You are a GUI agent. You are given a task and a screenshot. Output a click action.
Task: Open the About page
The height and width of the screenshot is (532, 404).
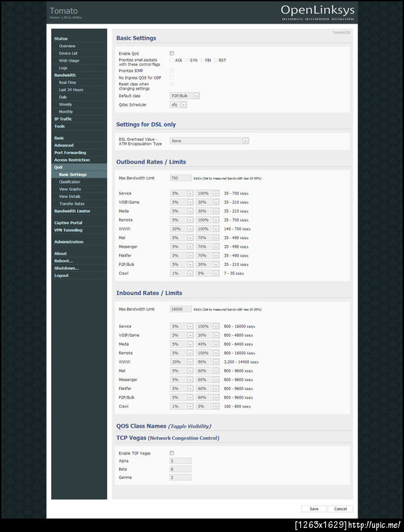tap(61, 253)
